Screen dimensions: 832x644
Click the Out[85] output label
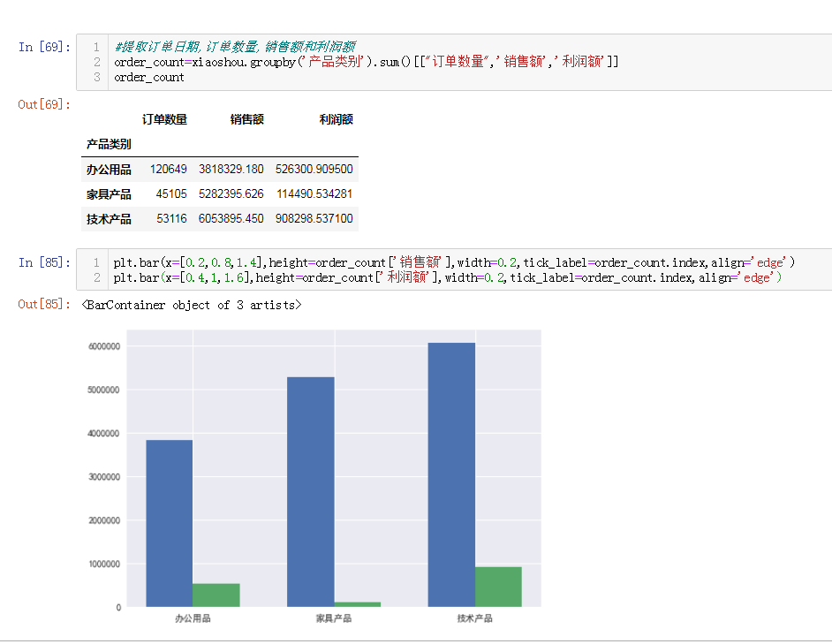pyautogui.click(x=44, y=304)
